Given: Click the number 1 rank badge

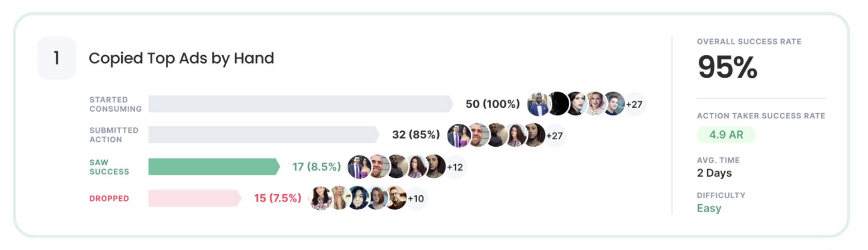Looking at the screenshot, I should tap(56, 58).
